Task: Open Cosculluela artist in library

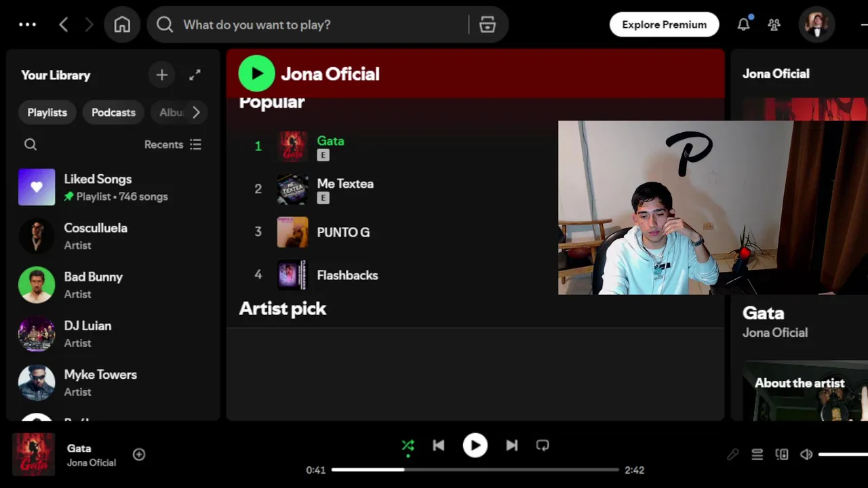Action: (x=113, y=236)
